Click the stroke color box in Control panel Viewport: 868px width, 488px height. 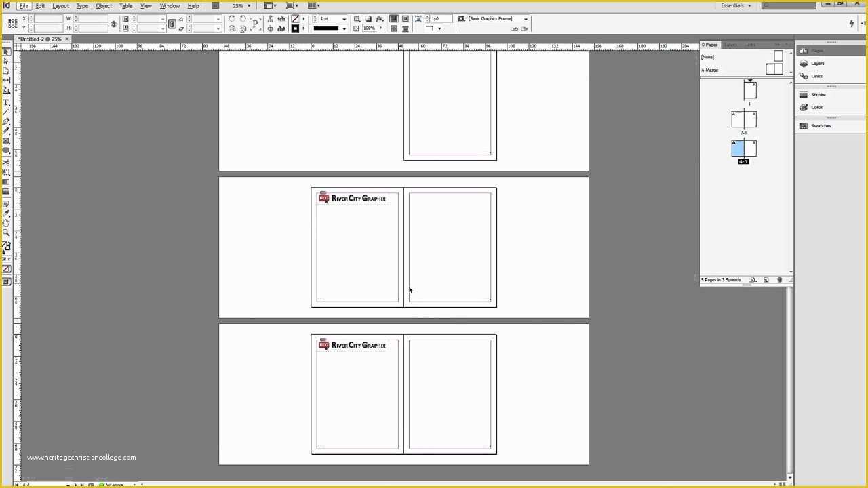tap(296, 28)
